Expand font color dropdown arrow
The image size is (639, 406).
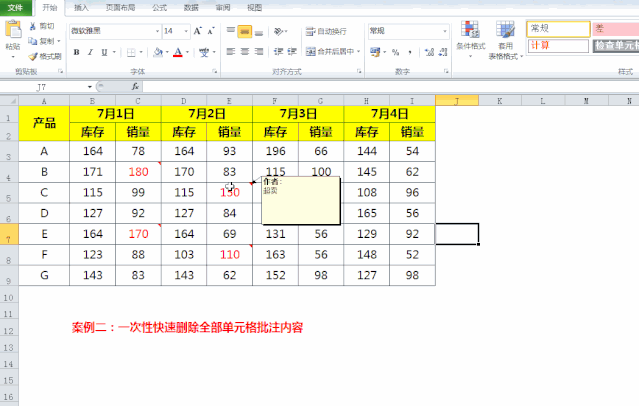tap(187, 52)
